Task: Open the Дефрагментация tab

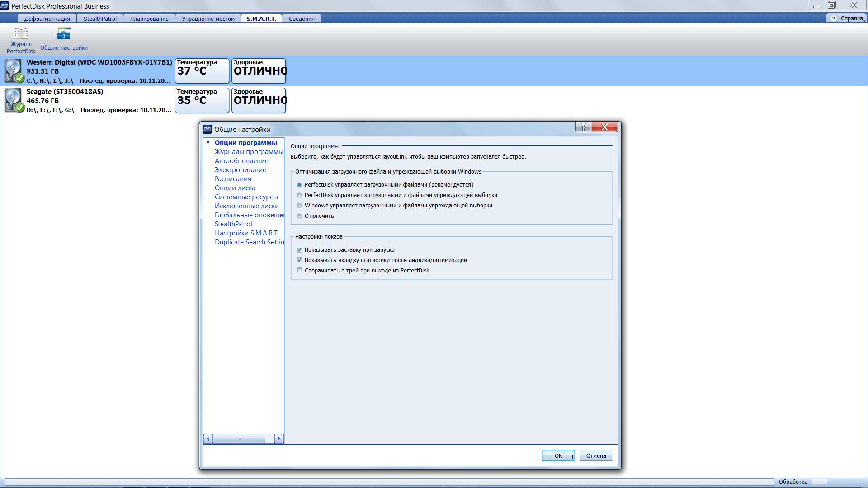Action: [47, 19]
